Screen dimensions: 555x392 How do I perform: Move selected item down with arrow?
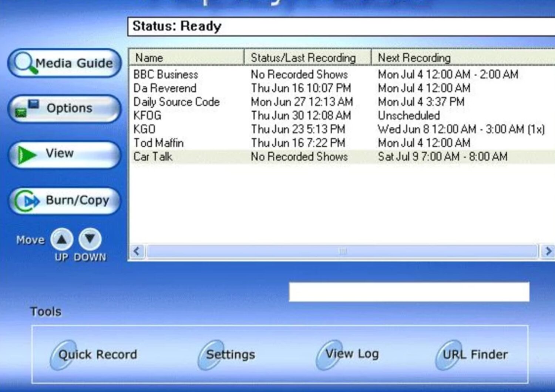coord(90,239)
